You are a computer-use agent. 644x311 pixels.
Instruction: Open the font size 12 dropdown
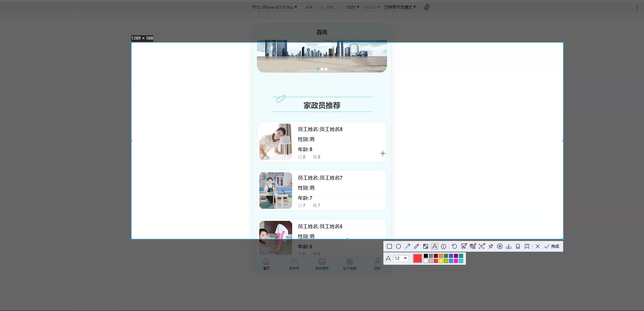pyautogui.click(x=401, y=258)
